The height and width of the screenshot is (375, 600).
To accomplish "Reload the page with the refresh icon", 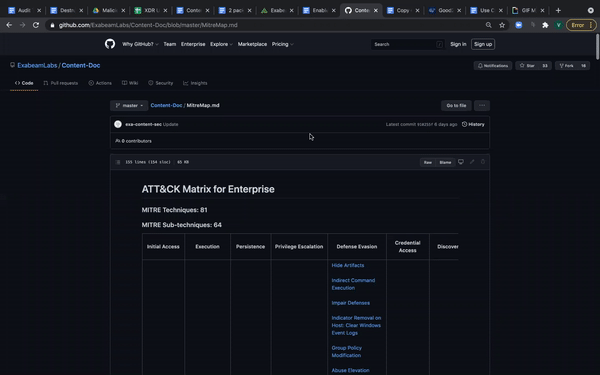I will coord(36,25).
